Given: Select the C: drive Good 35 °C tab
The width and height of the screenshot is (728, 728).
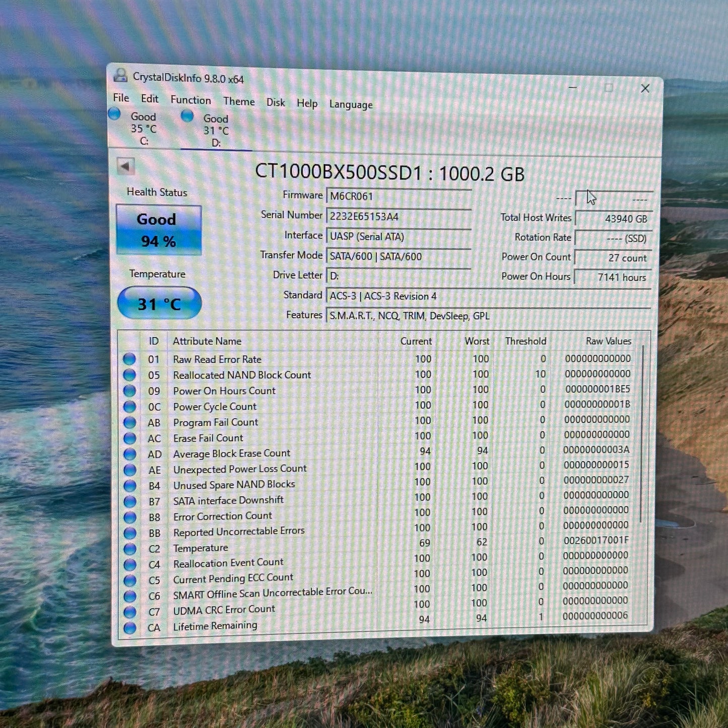Looking at the screenshot, I should point(143,128).
